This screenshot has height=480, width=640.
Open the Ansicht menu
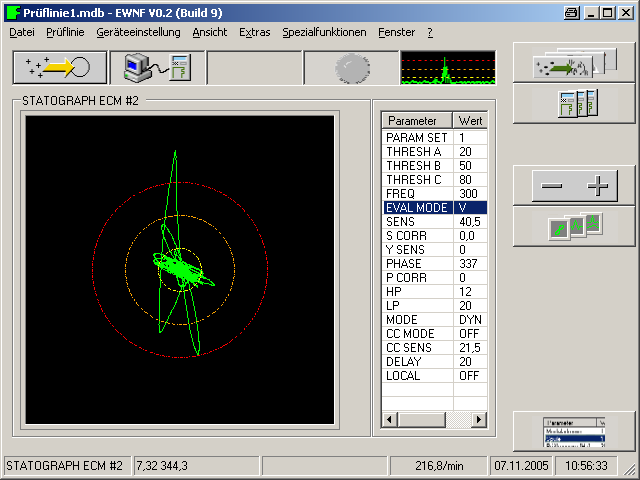click(210, 32)
